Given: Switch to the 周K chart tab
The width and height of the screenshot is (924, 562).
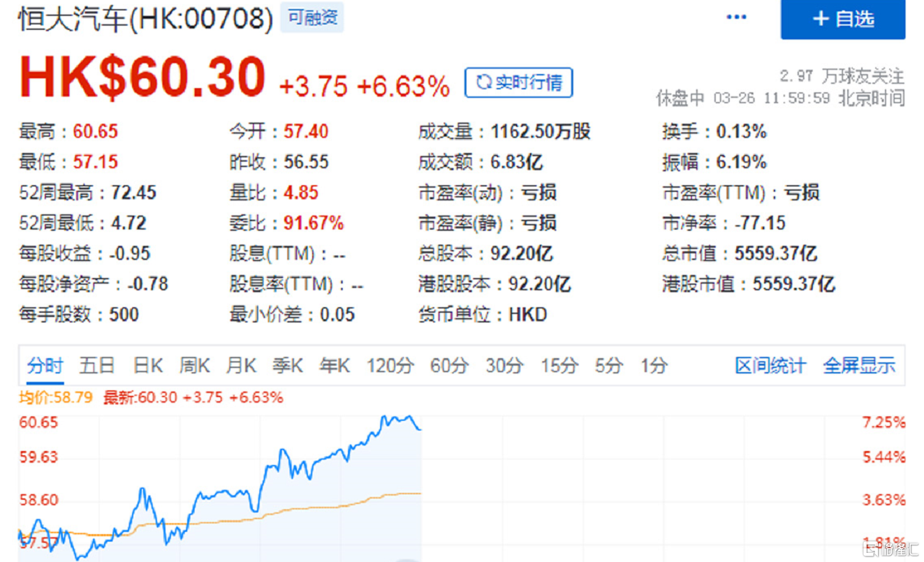Looking at the screenshot, I should [x=194, y=365].
